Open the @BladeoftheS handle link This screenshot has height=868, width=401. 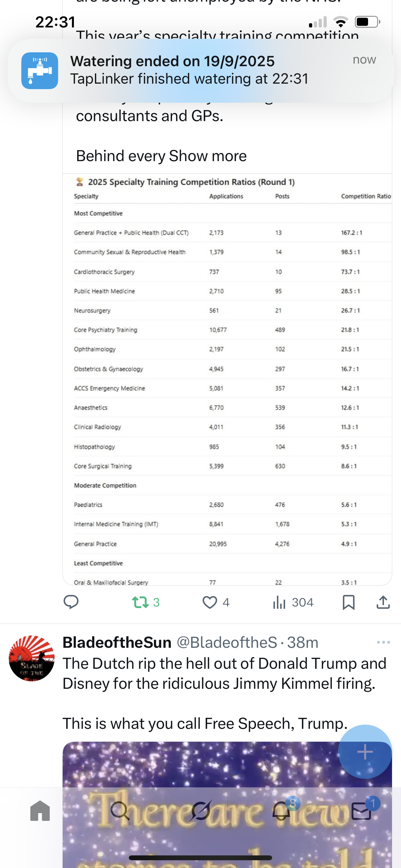point(227,643)
